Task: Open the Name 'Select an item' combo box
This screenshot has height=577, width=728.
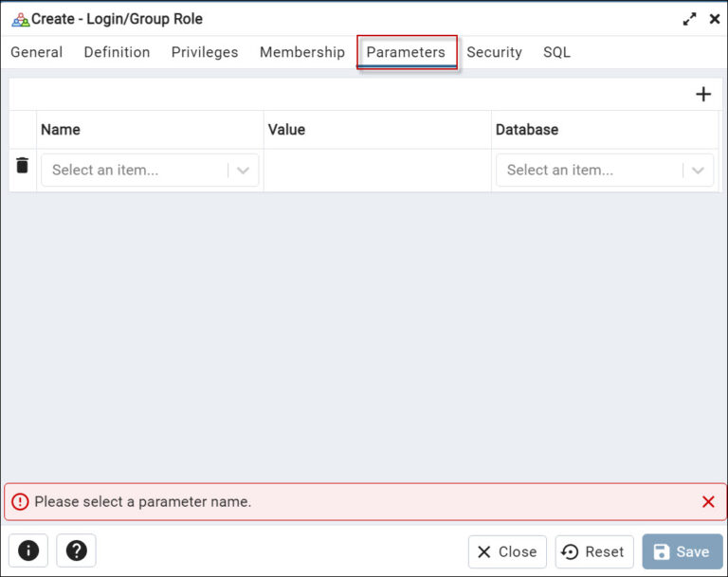Action: [x=150, y=171]
